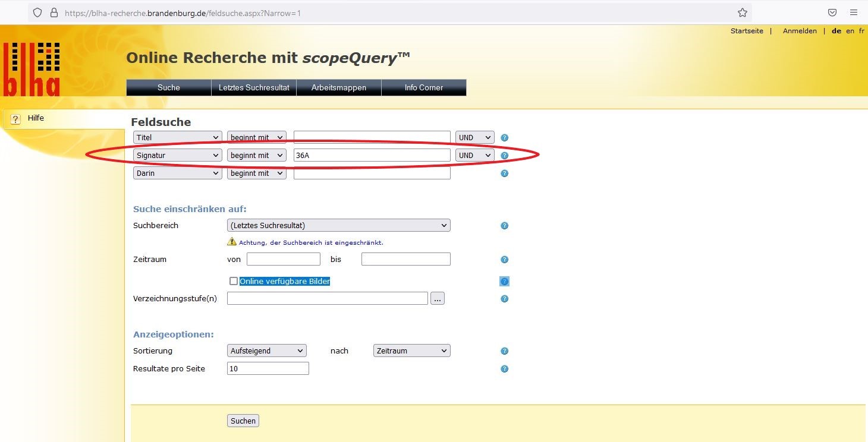Click the Resultate pro Seite field
Viewport: 868px width, 442px height.
click(268, 368)
